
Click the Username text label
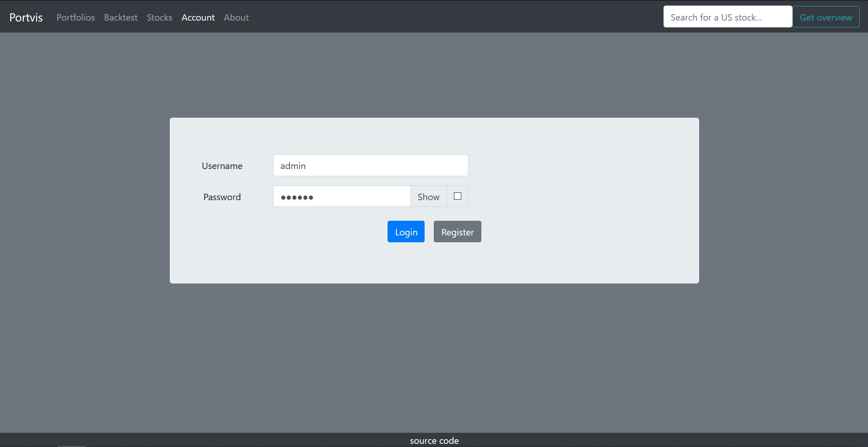tap(222, 166)
